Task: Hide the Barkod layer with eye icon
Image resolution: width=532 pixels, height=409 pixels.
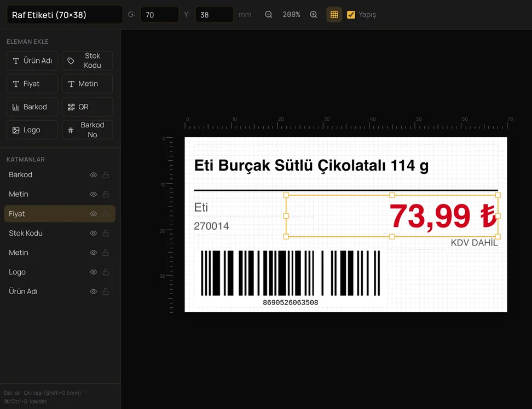Action: tap(93, 175)
